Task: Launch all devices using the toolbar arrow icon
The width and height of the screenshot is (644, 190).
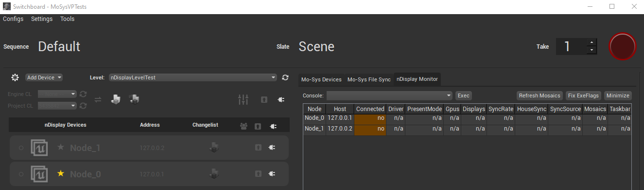Action: click(264, 99)
